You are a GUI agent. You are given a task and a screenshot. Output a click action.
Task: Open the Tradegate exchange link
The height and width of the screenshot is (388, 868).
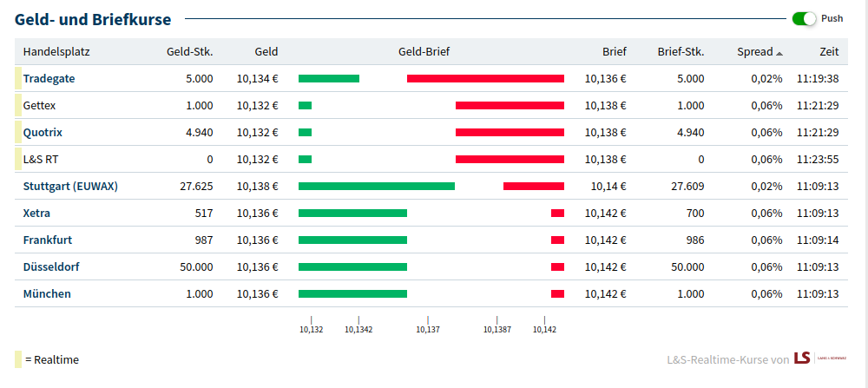click(x=49, y=78)
